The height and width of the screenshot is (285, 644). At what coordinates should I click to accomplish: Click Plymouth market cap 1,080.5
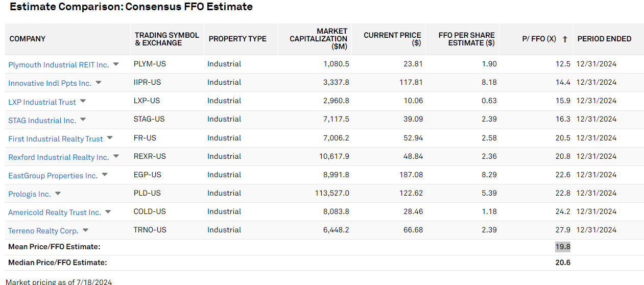click(x=336, y=64)
